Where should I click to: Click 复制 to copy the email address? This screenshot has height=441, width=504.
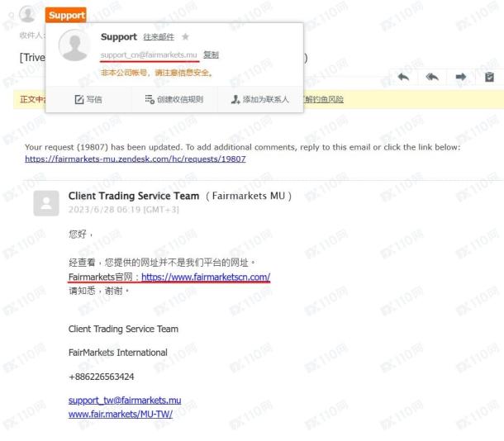(x=211, y=55)
